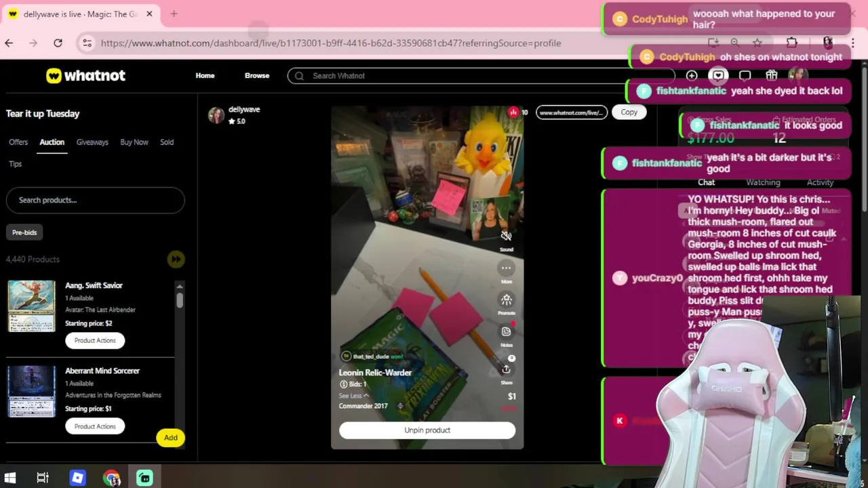Screen dimensions: 868x488
Task: Click Product Actions for Aang, Swift Savior
Action: point(95,340)
